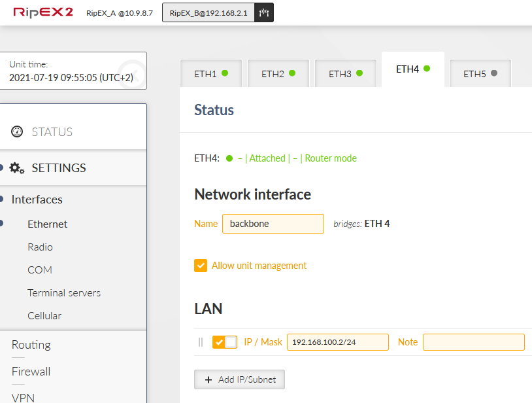Click the Note input field
The height and width of the screenshot is (403, 532).
(473, 342)
